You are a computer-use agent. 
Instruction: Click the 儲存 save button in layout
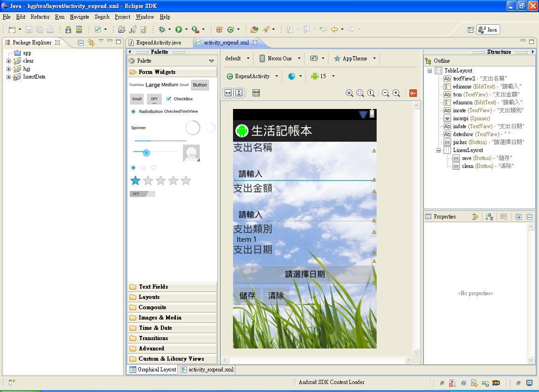(x=247, y=296)
